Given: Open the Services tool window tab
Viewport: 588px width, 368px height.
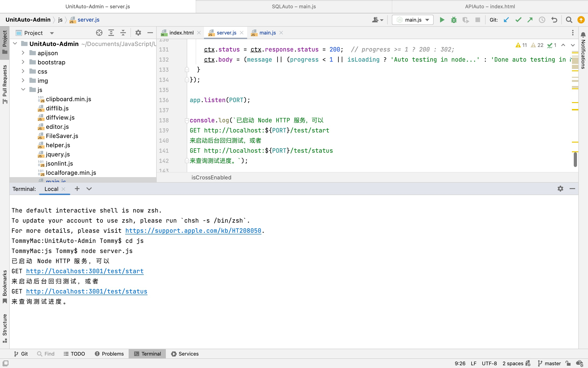Looking at the screenshot, I should 185,354.
